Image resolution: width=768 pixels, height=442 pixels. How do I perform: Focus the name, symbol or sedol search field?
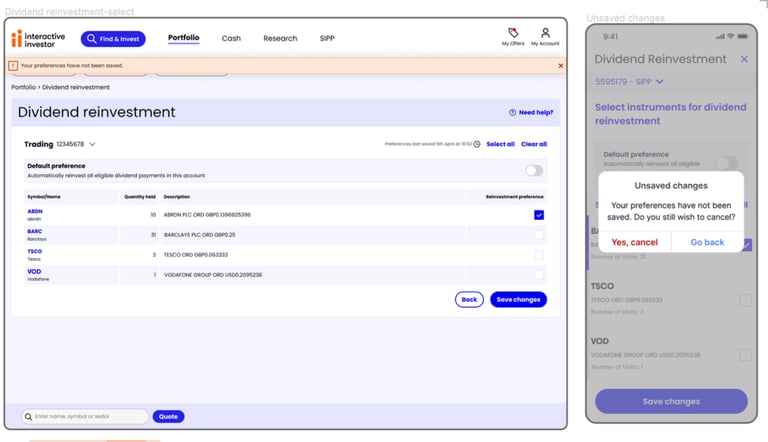pyautogui.click(x=85, y=417)
